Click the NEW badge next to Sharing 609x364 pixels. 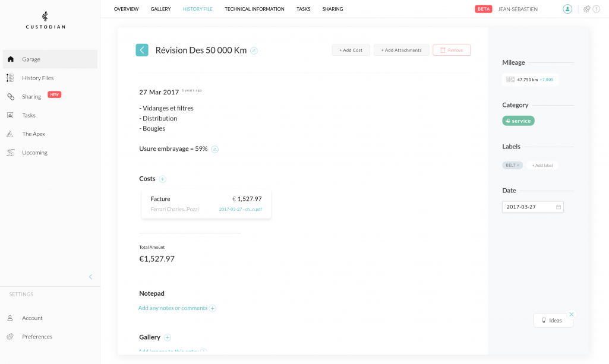pyautogui.click(x=55, y=94)
